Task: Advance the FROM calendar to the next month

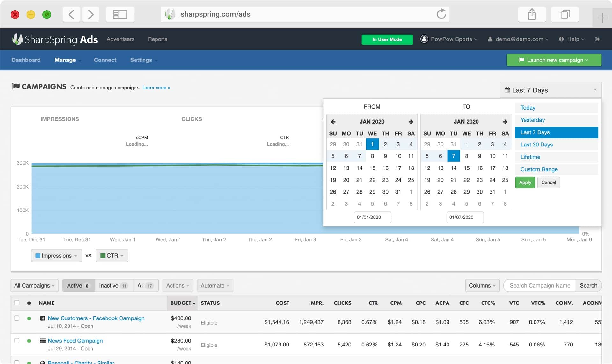Action: pyautogui.click(x=411, y=122)
